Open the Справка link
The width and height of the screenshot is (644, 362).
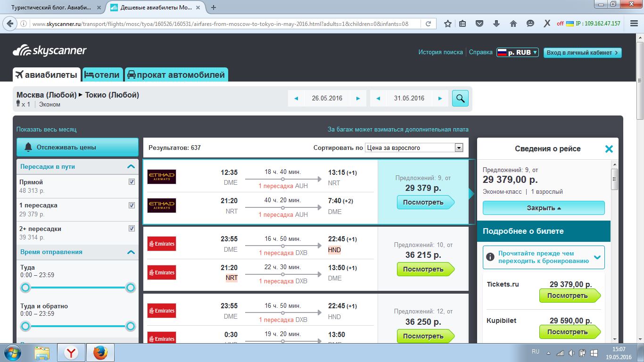click(481, 52)
